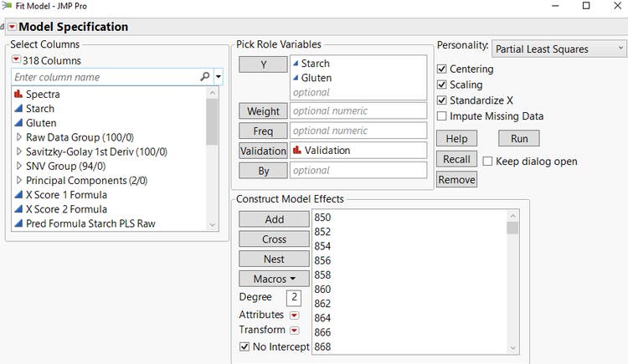Viewport: 628px width, 364px height.
Task: Open the Transform red triangle menu
Action: tap(294, 331)
